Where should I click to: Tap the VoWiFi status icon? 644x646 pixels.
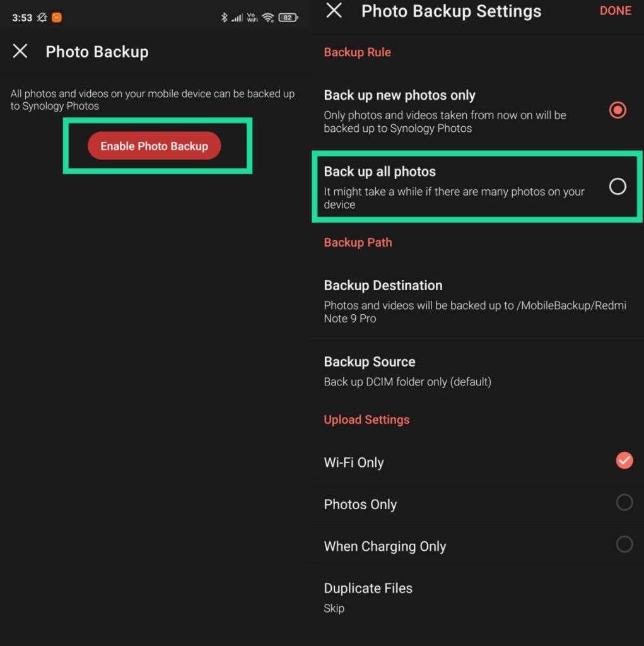[252, 18]
